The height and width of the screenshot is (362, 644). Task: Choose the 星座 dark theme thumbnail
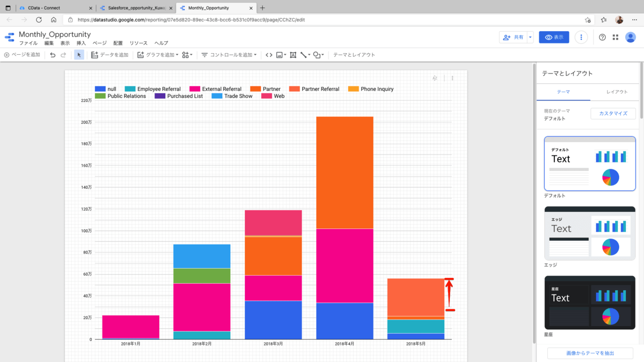pyautogui.click(x=590, y=302)
